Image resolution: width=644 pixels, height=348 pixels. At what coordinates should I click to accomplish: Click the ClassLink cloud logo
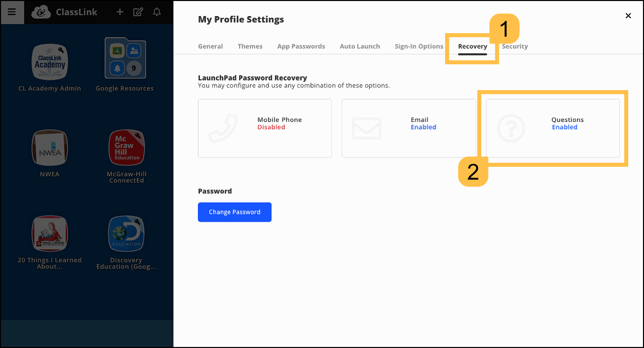click(x=41, y=12)
